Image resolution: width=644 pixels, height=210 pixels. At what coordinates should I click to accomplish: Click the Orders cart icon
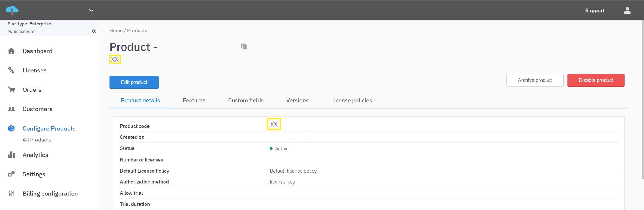[11, 90]
